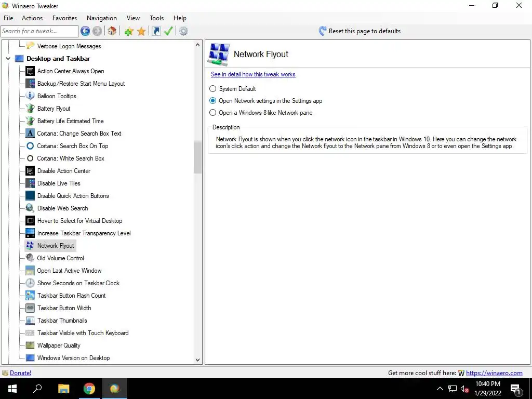Click the Balloon Tooltips info icon
This screenshot has width=532, height=399.
click(x=30, y=96)
